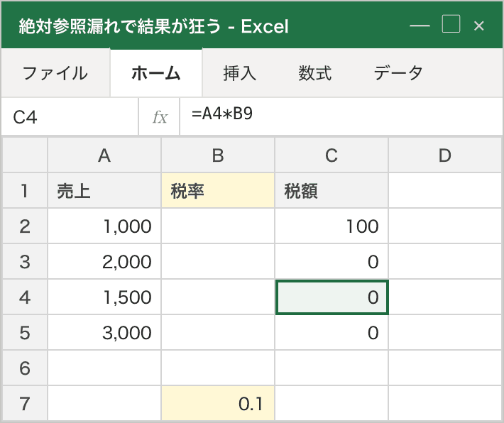Viewport: 504px width, 423px height.
Task: Switch to the ホーム tab
Action: coord(156,73)
